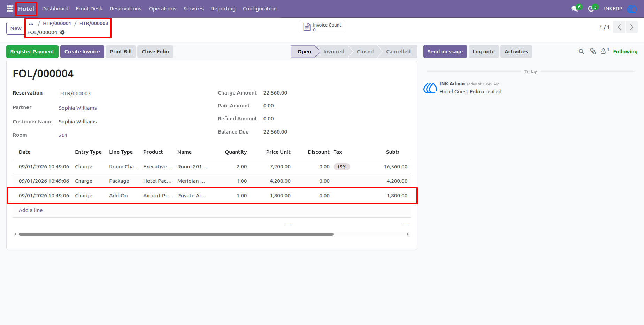Click the paperclip attachments icon

(x=593, y=51)
